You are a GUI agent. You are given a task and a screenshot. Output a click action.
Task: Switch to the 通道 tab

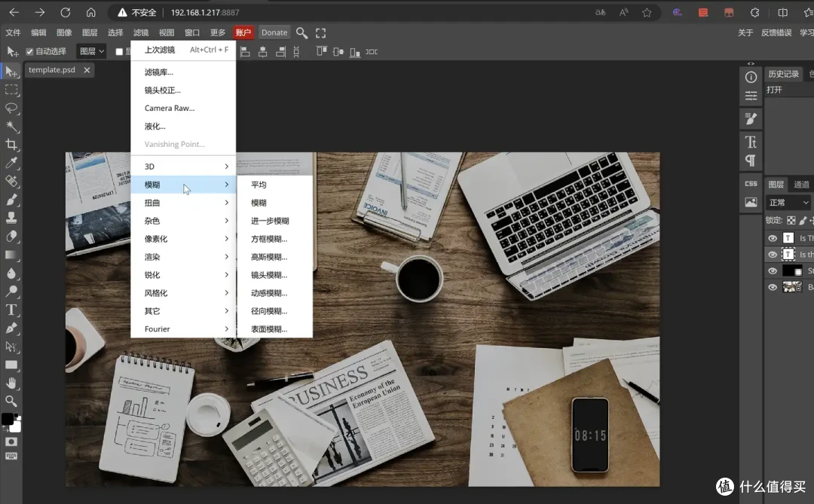[x=801, y=185]
